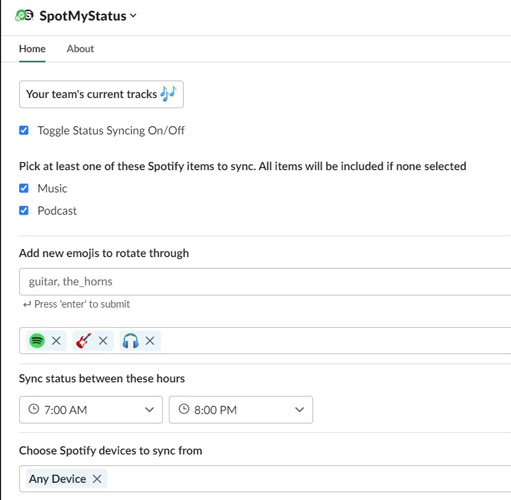Focus the new emojis input field

265,282
